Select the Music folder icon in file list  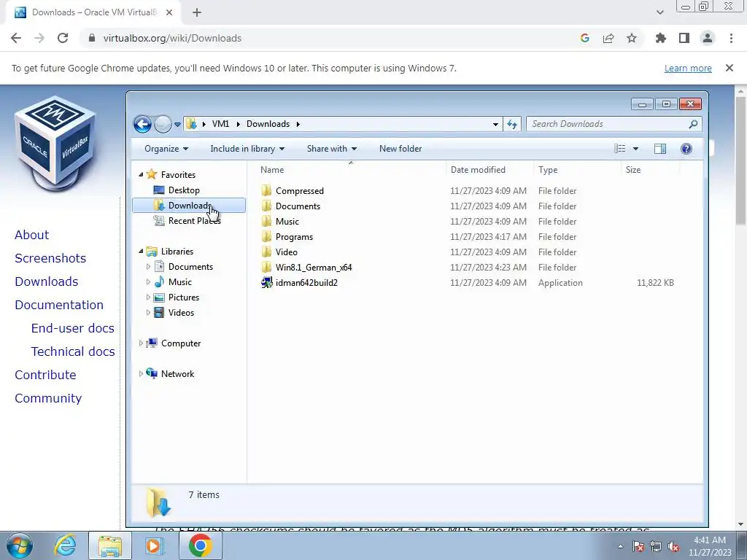[266, 222]
